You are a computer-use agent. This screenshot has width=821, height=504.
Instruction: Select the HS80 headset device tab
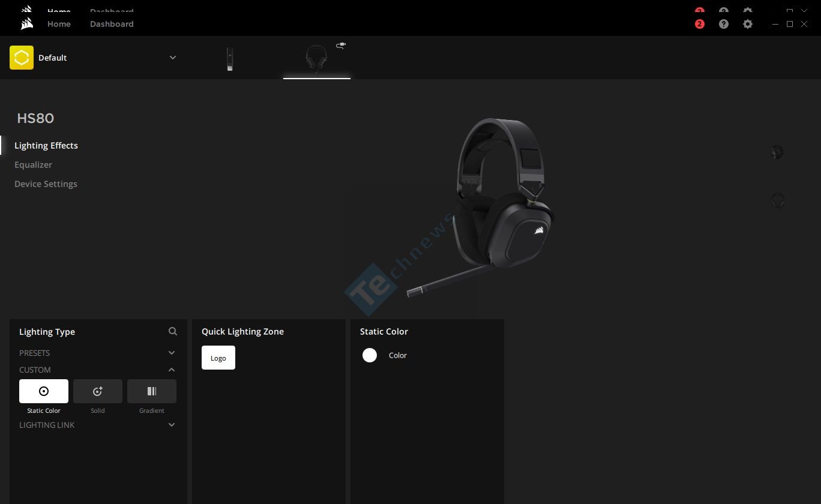coord(317,59)
